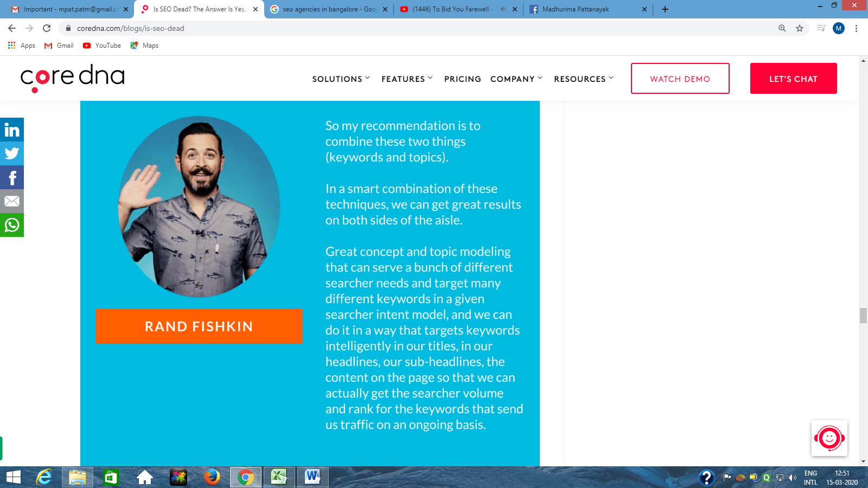
Task: Click the Facebook share icon
Action: click(12, 177)
